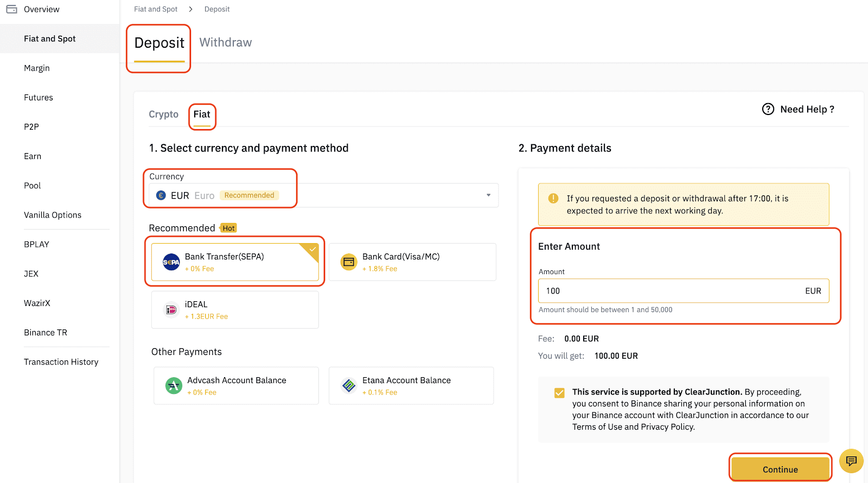This screenshot has width=868, height=483.
Task: Switch to the Withdraw tab
Action: tap(226, 42)
